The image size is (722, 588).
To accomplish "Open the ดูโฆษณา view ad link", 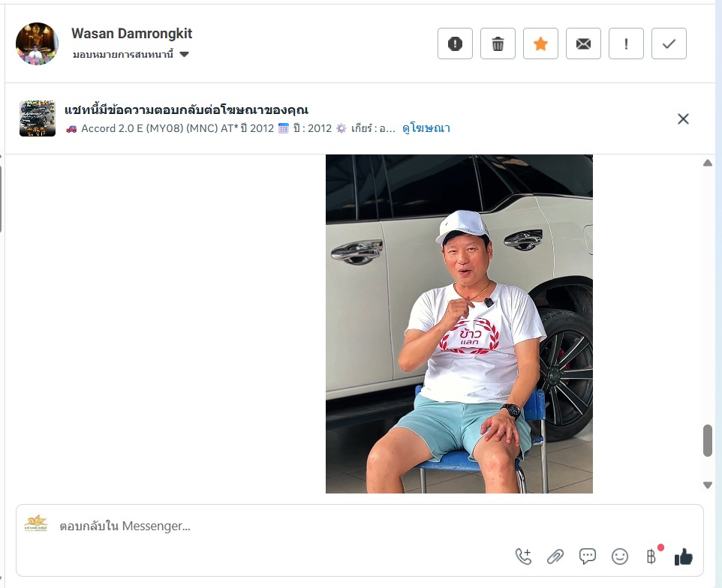I will [426, 128].
